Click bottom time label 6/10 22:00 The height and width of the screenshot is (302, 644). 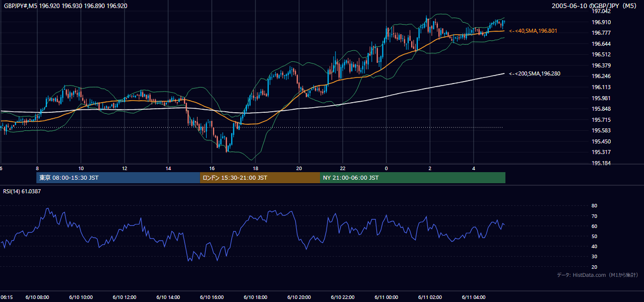(343, 297)
